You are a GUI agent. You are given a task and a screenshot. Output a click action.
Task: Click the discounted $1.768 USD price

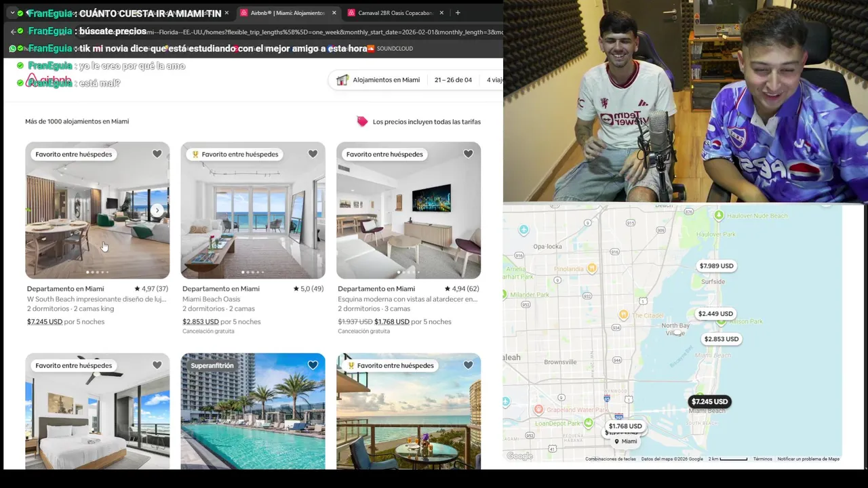point(392,321)
